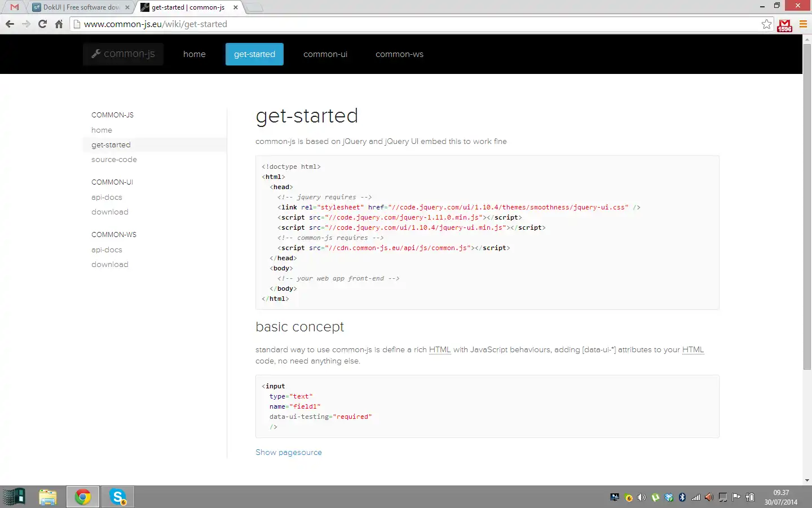
Task: Bookmark this page with the star
Action: tap(766, 24)
